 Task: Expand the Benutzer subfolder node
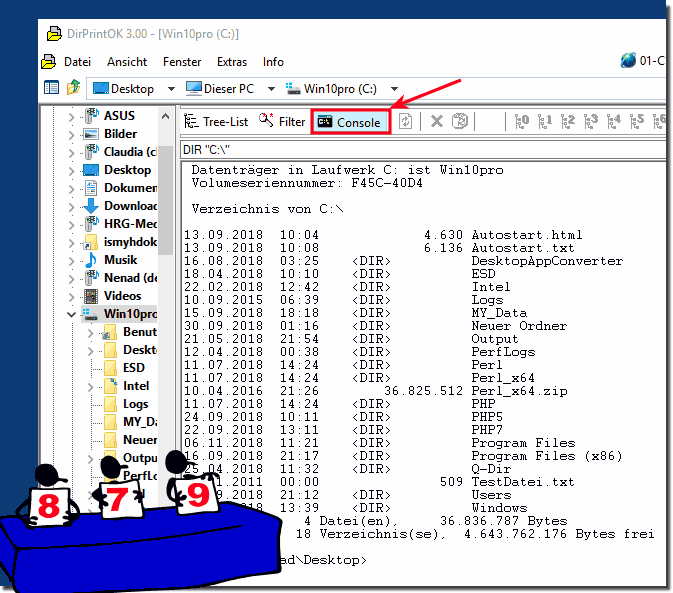click(90, 333)
